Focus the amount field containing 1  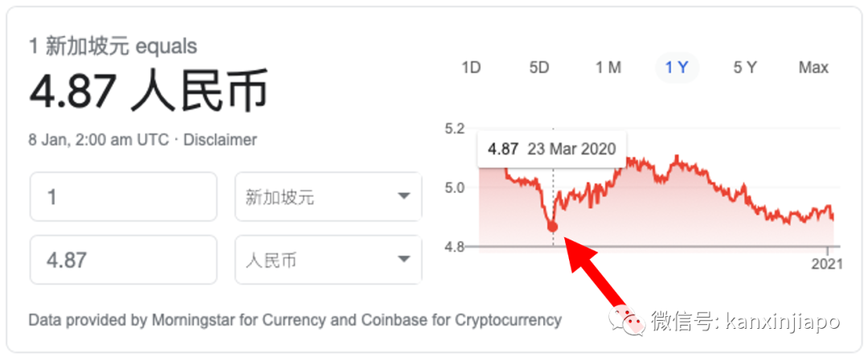124,196
